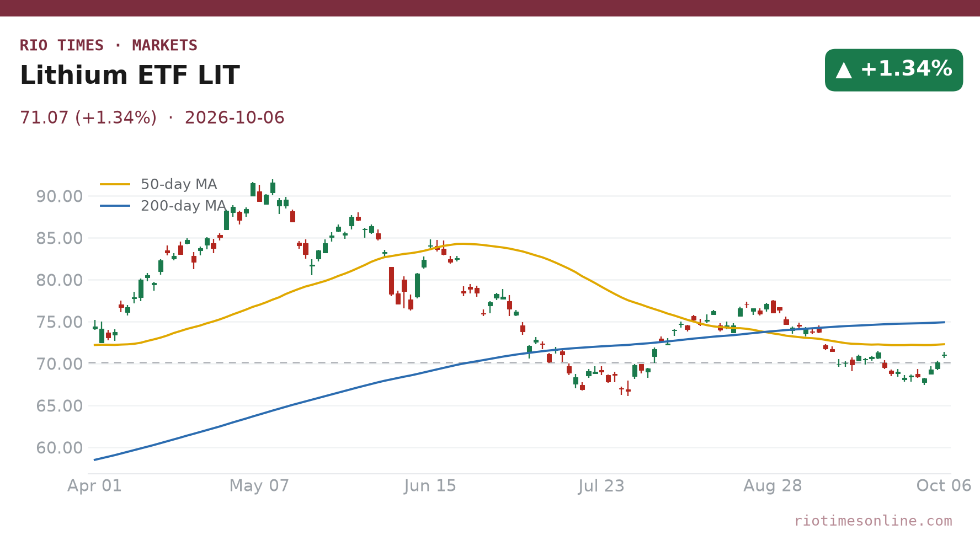Click the 65.00 y-axis label
The width and height of the screenshot is (980, 551).
pos(60,406)
